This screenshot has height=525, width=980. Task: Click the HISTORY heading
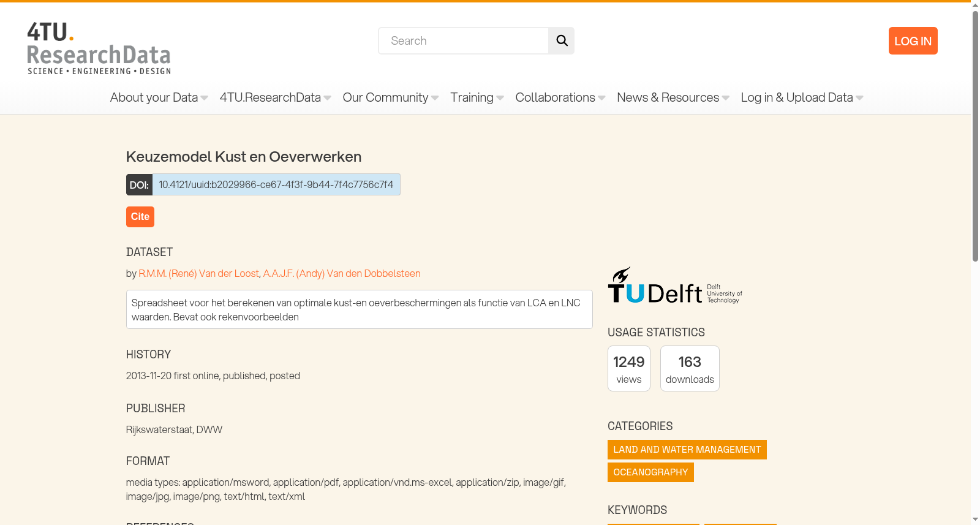[148, 354]
